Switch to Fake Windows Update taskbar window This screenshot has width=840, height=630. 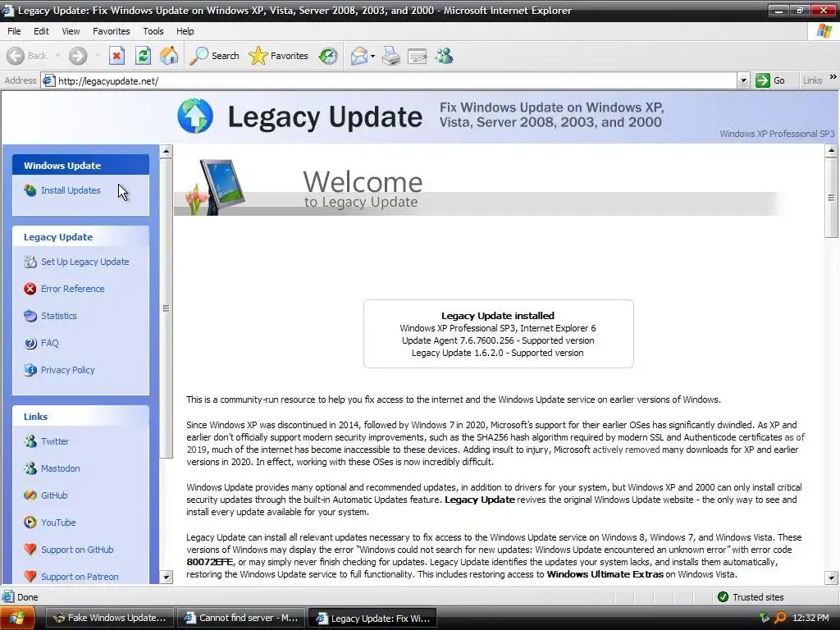[x=110, y=618]
